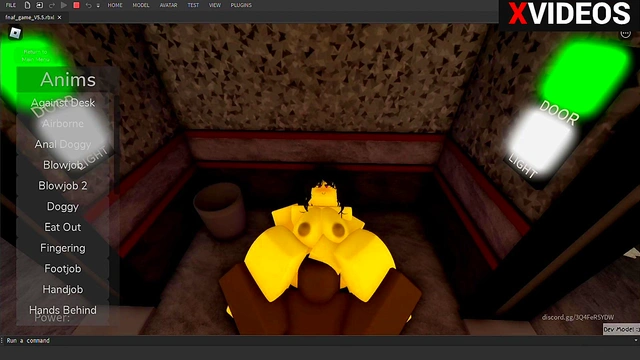
Task: Switch to the PLUGINS ribbon tab
Action: [x=241, y=5]
